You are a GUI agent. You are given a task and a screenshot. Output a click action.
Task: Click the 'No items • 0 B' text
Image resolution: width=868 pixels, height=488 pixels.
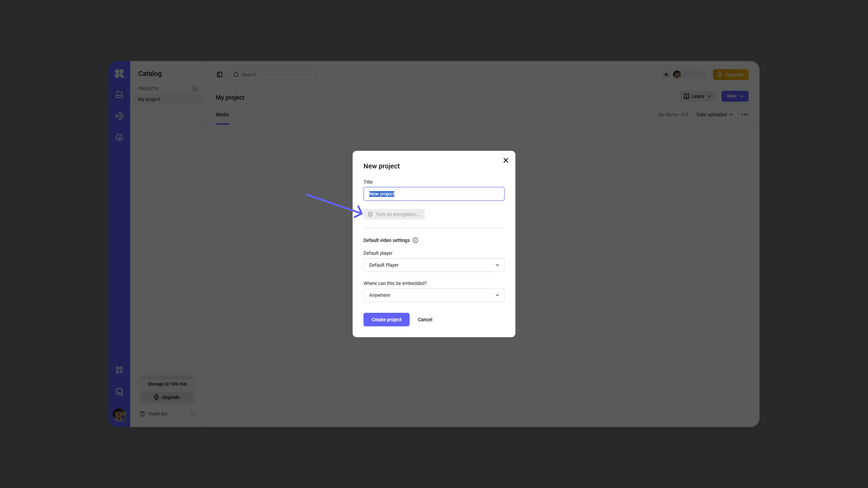tap(673, 115)
